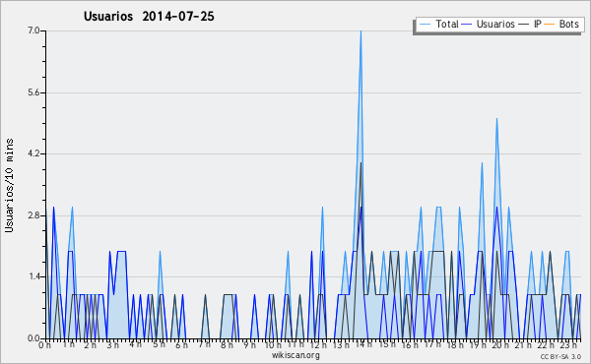Click the 0 h x-axis label
591x364 pixels.
tap(44, 344)
